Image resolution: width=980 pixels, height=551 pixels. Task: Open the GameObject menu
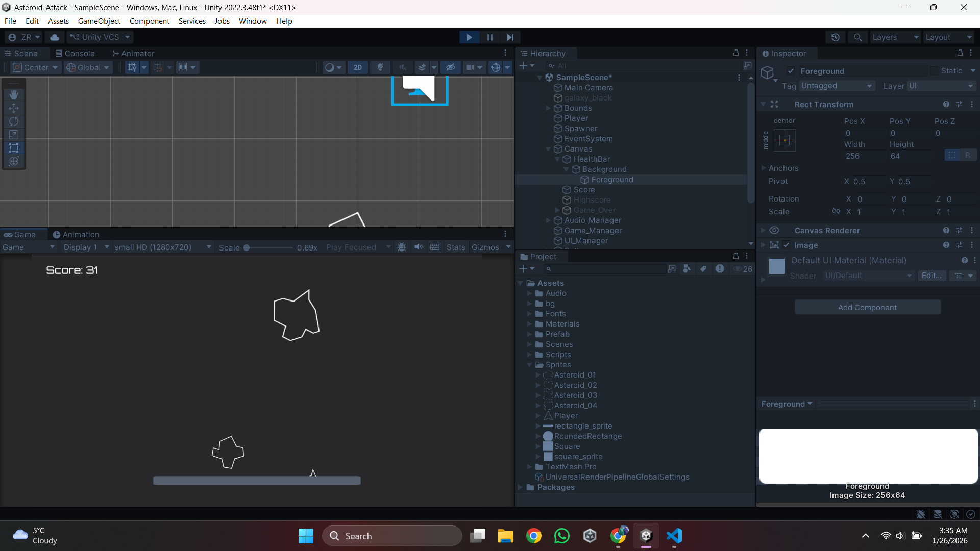coord(99,21)
